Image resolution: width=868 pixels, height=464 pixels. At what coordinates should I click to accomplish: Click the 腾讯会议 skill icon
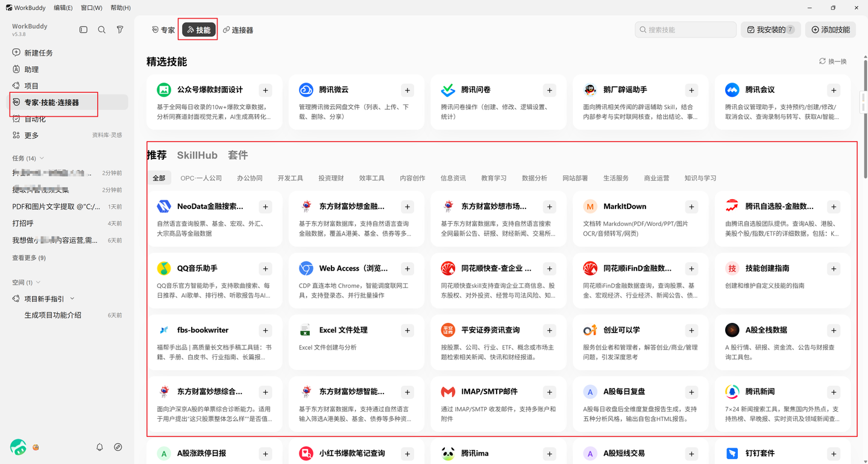(732, 90)
